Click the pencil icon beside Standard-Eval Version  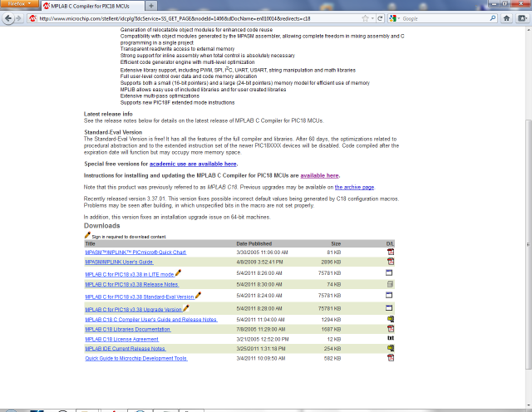point(198,295)
